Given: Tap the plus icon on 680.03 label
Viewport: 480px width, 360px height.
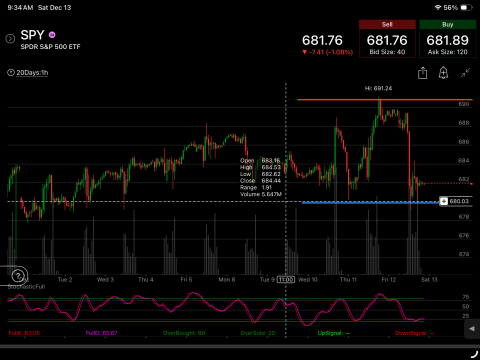Looking at the screenshot, I should pyautogui.click(x=444, y=201).
